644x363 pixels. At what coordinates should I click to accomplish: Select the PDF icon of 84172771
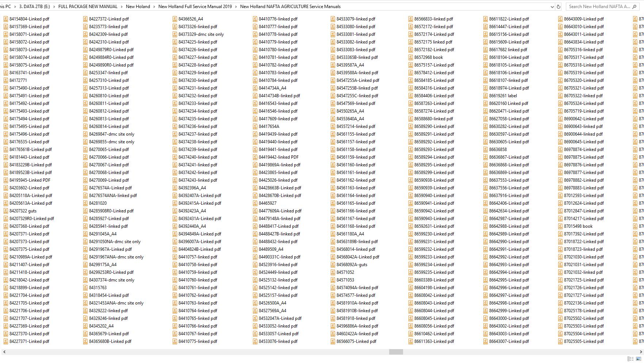pyautogui.click(x=6, y=80)
